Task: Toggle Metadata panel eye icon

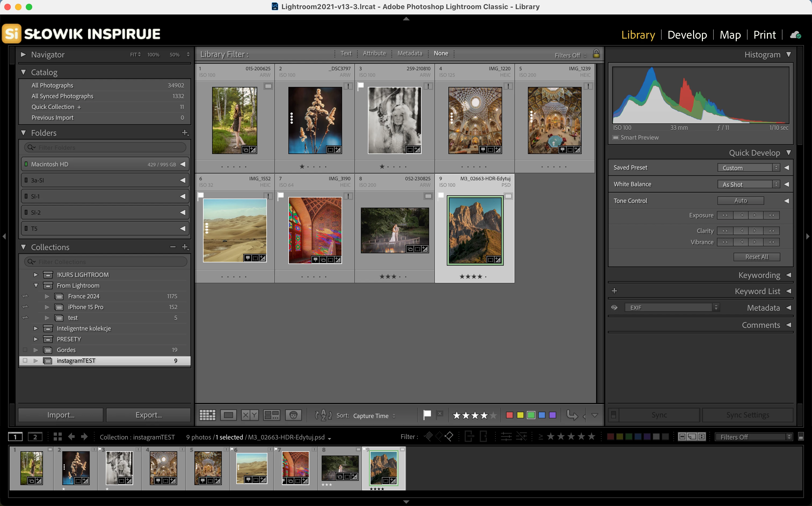Action: [614, 307]
